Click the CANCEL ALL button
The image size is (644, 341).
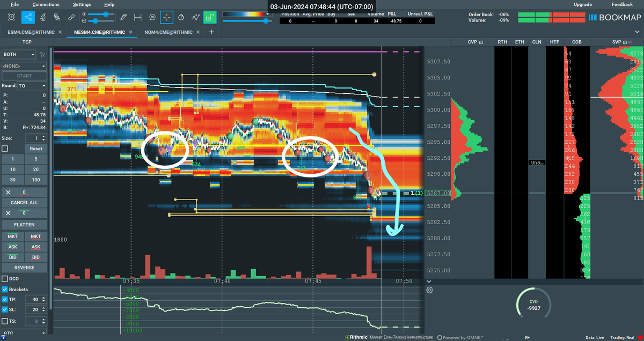pyautogui.click(x=24, y=203)
